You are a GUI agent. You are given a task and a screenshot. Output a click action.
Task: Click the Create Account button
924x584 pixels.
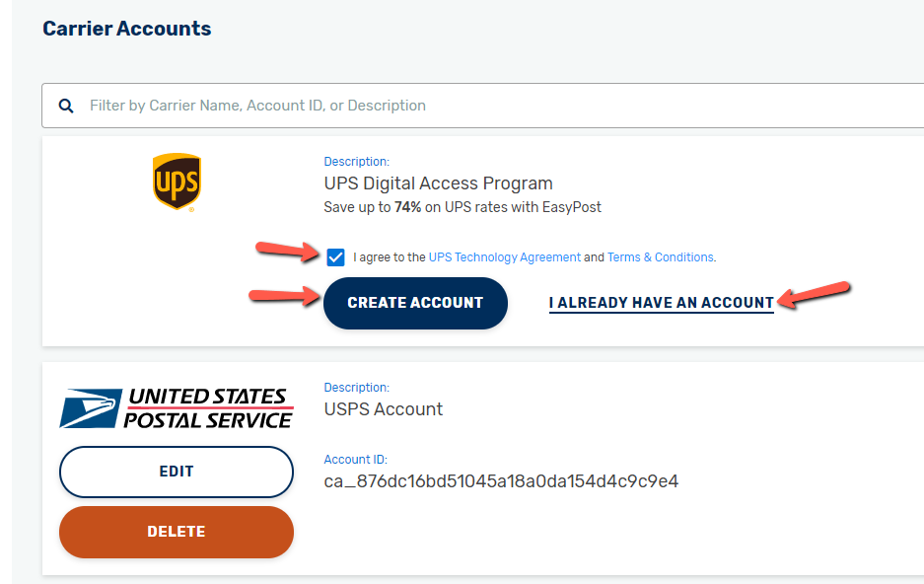pos(415,303)
